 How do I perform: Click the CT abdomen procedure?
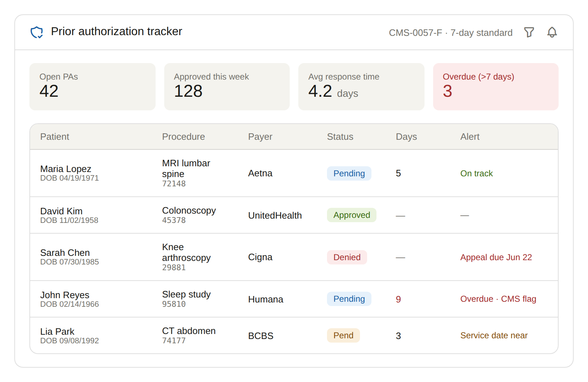(189, 331)
